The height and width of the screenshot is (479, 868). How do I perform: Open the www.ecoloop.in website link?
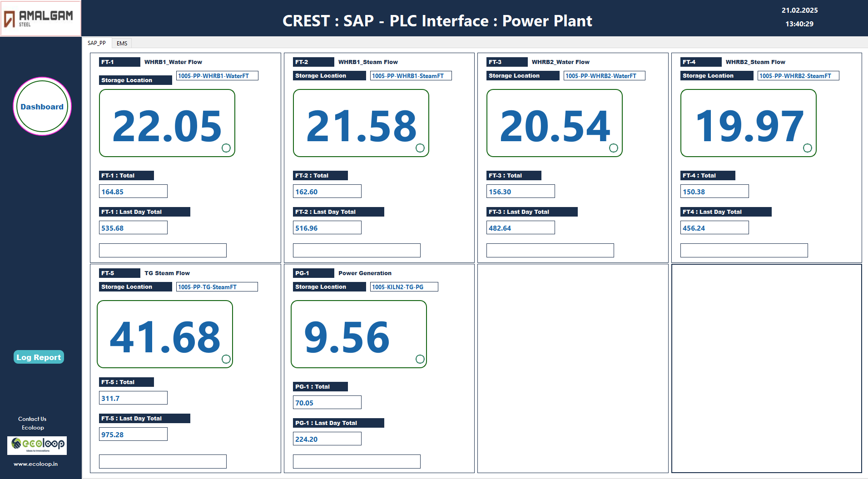click(36, 464)
